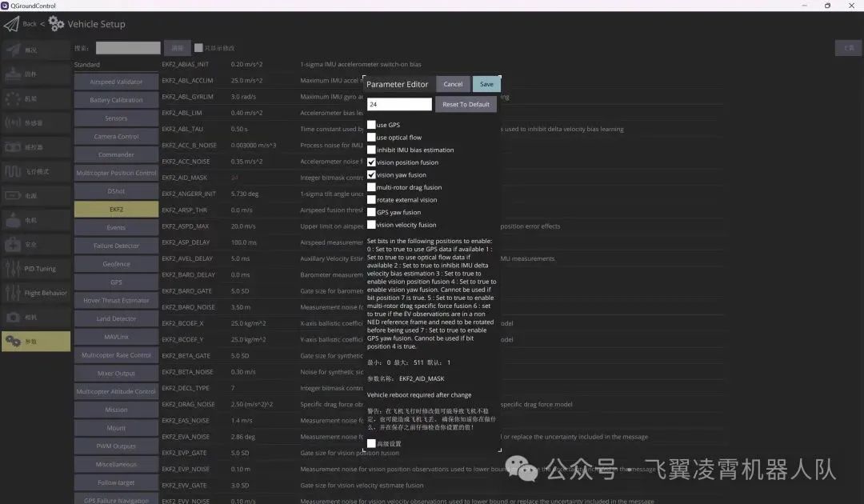
Task: Open the MAVLink parameter group
Action: (116, 337)
